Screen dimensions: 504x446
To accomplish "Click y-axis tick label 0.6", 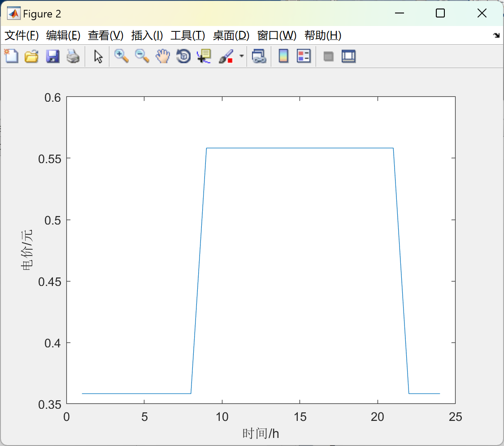I will coord(53,97).
